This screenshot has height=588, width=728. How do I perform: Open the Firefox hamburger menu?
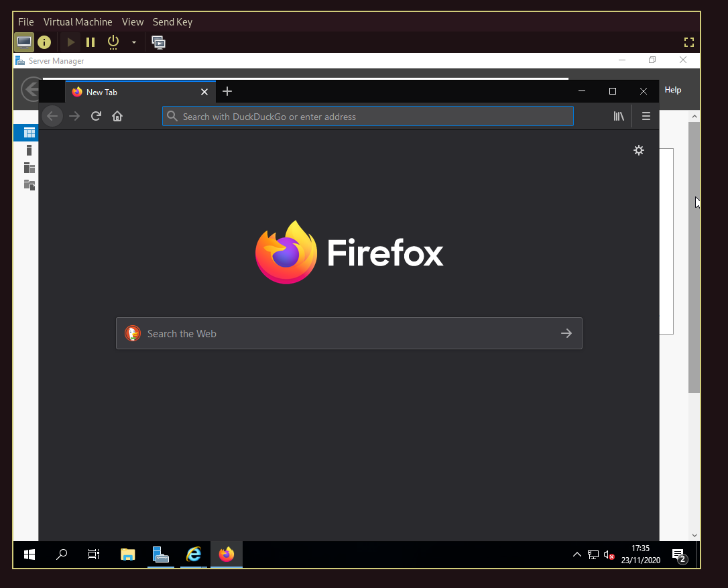pos(646,116)
